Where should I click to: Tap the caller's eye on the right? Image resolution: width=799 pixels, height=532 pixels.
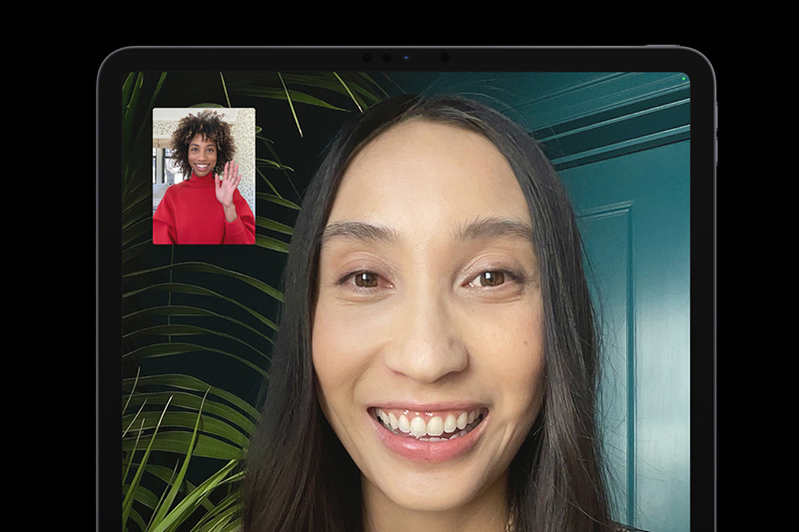click(489, 278)
